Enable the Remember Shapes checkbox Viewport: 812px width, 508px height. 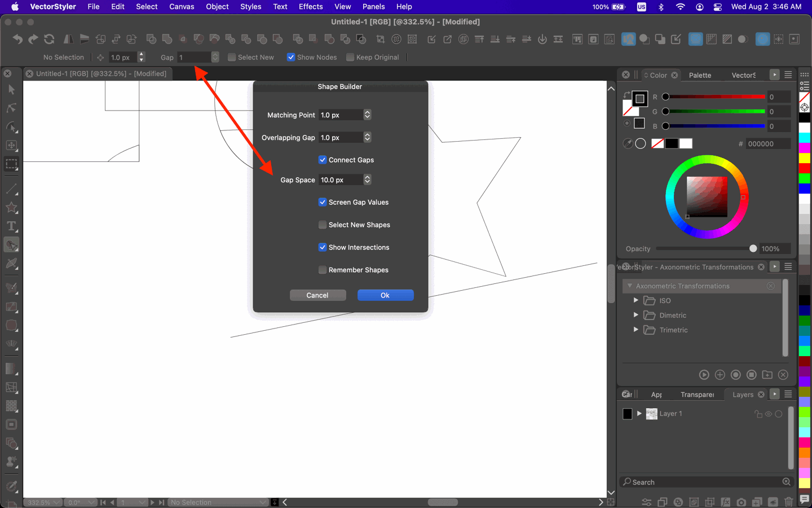pos(323,270)
